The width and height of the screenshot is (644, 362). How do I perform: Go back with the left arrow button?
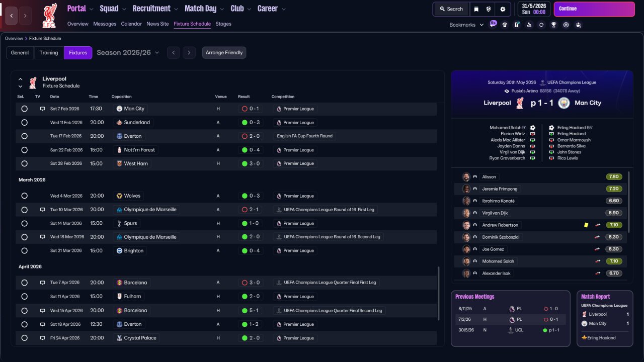point(11,16)
